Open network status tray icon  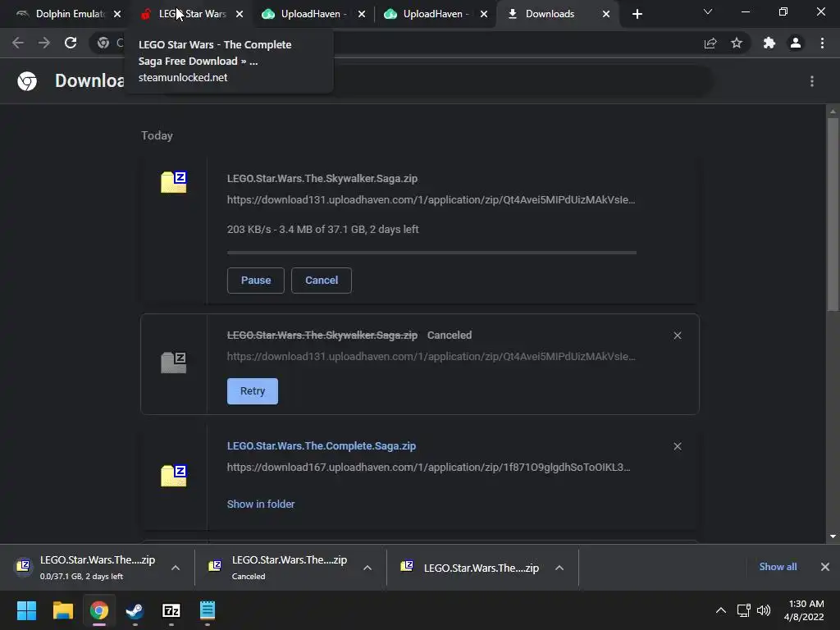(x=743, y=610)
